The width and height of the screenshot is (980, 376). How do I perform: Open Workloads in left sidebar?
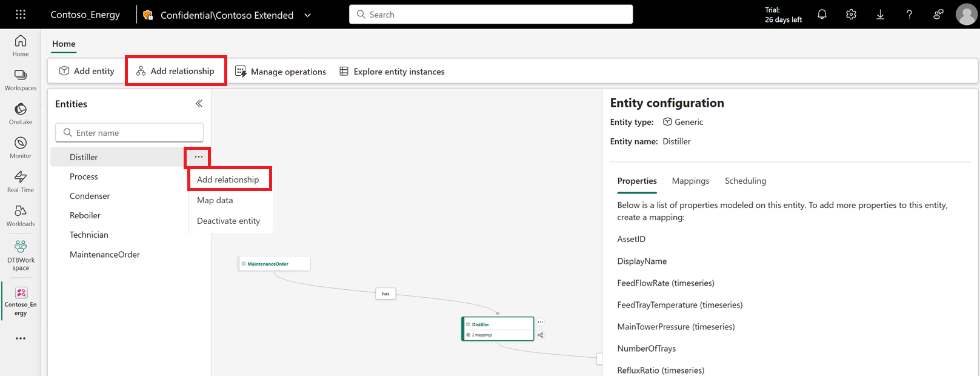pyautogui.click(x=21, y=215)
